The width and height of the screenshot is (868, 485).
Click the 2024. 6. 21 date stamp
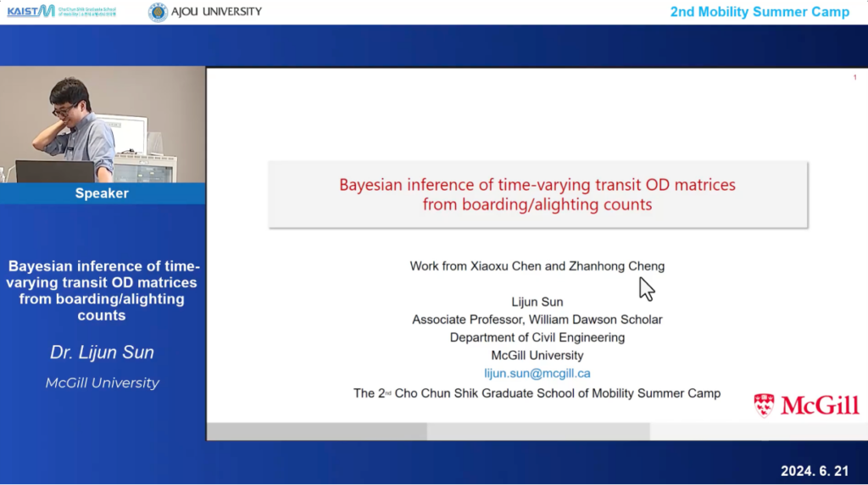[x=815, y=471]
